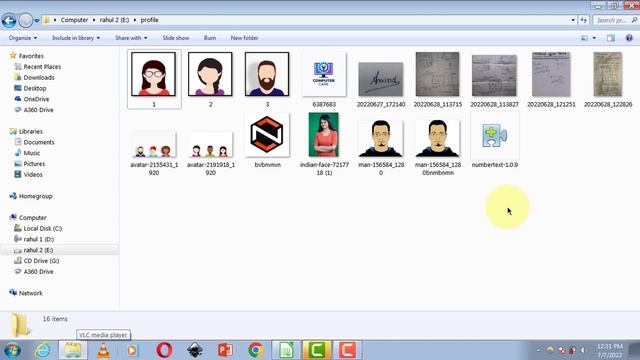This screenshot has height=360, width=640.
Task: Open the rahul 1 (D:) drive
Action: click(38, 239)
